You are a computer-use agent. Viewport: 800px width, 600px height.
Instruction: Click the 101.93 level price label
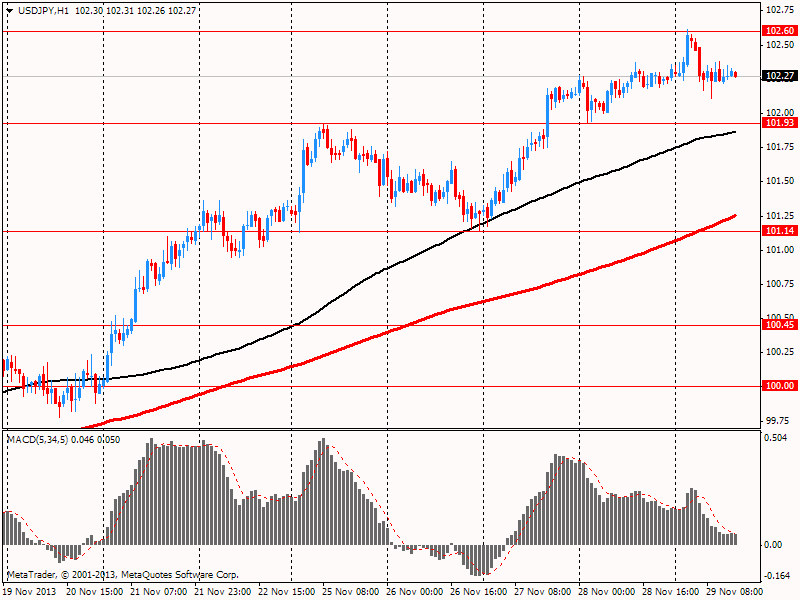pyautogui.click(x=779, y=123)
